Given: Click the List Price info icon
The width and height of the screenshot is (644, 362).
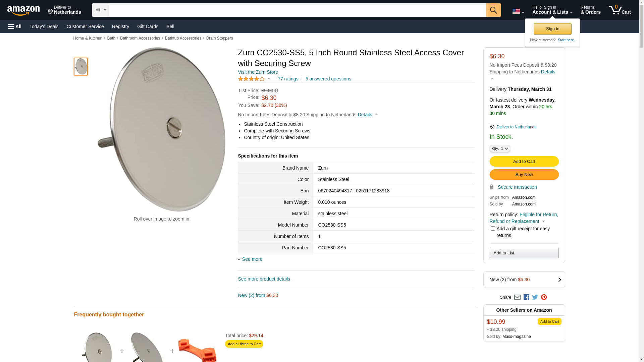Looking at the screenshot, I should (276, 90).
